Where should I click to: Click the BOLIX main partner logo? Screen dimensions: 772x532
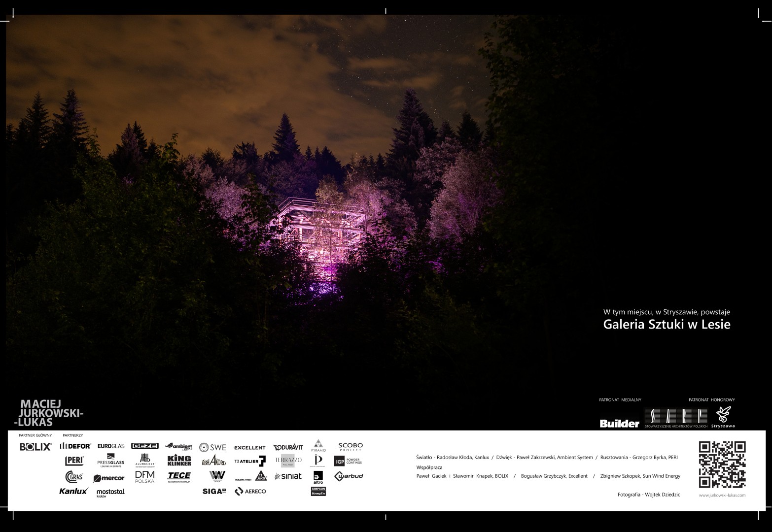[x=35, y=447]
